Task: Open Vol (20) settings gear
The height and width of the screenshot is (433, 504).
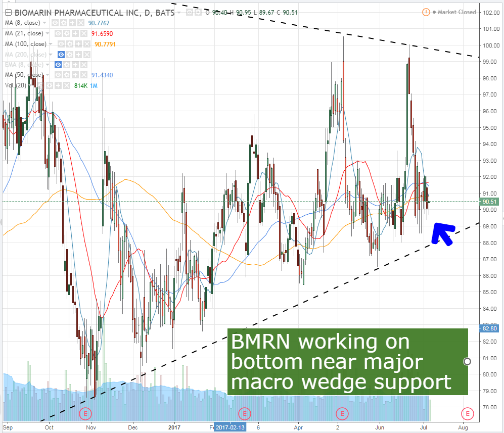Action: click(x=49, y=85)
